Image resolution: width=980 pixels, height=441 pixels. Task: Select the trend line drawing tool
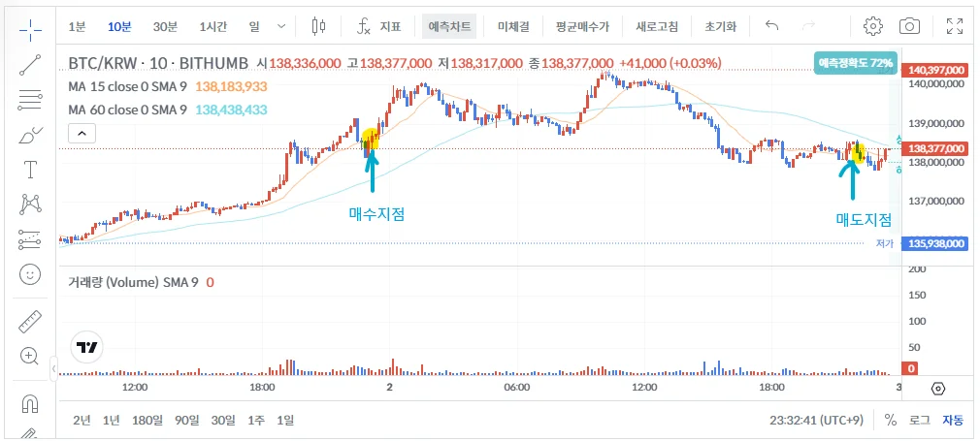(x=30, y=65)
